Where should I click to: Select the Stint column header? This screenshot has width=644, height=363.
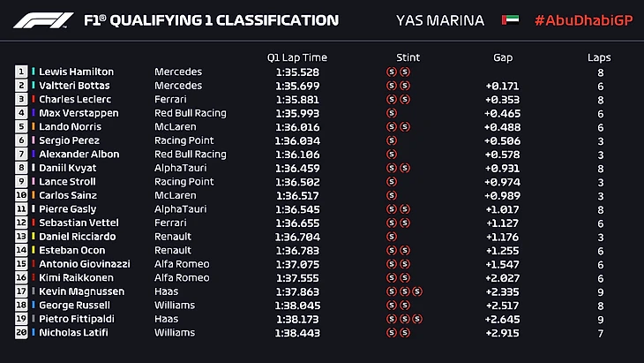(x=408, y=58)
